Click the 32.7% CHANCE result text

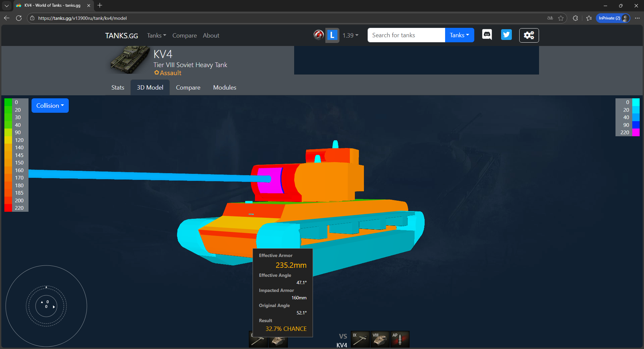pyautogui.click(x=286, y=329)
